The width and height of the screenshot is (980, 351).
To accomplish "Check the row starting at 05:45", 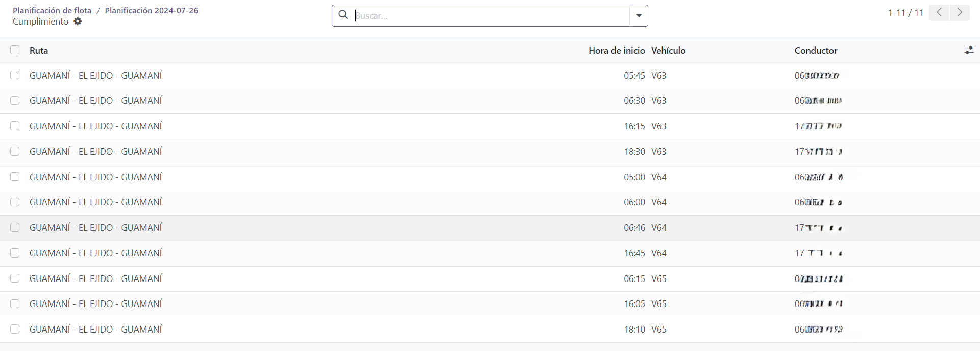I will coord(15,75).
